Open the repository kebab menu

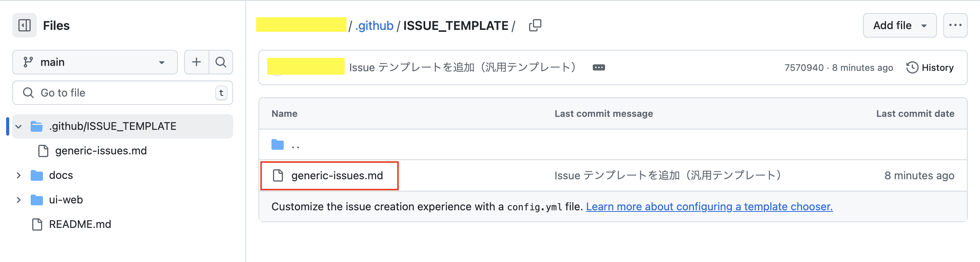pyautogui.click(x=955, y=25)
